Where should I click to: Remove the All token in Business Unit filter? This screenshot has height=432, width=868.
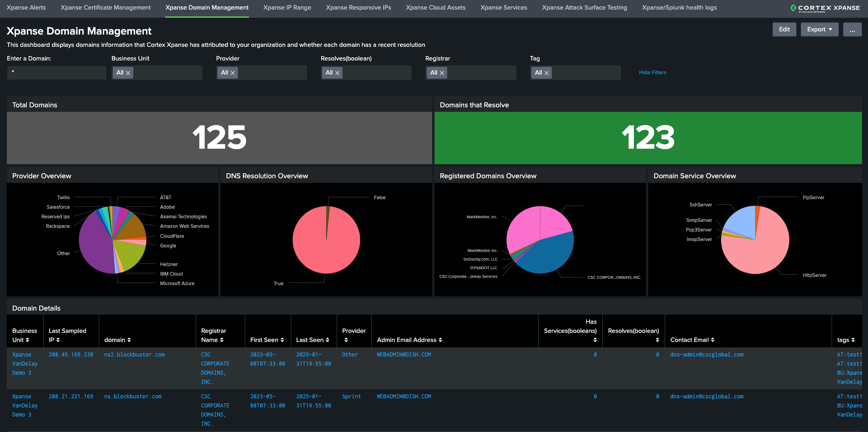[128, 73]
